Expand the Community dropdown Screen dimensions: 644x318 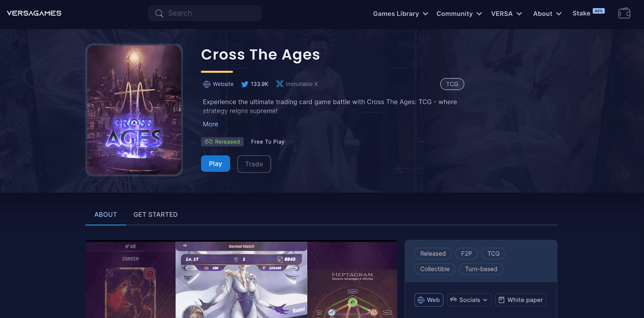459,14
